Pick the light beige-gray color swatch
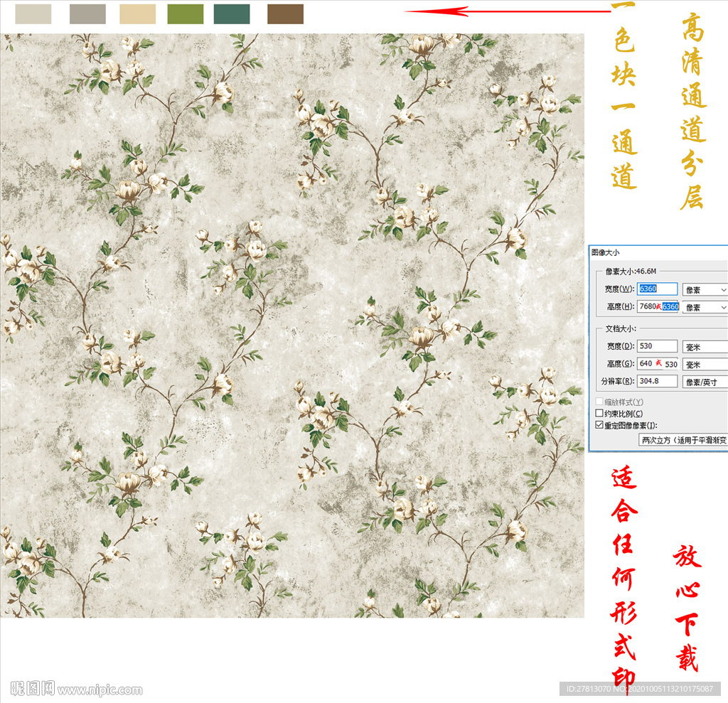Viewport: 728px width, 703px height. click(33, 14)
